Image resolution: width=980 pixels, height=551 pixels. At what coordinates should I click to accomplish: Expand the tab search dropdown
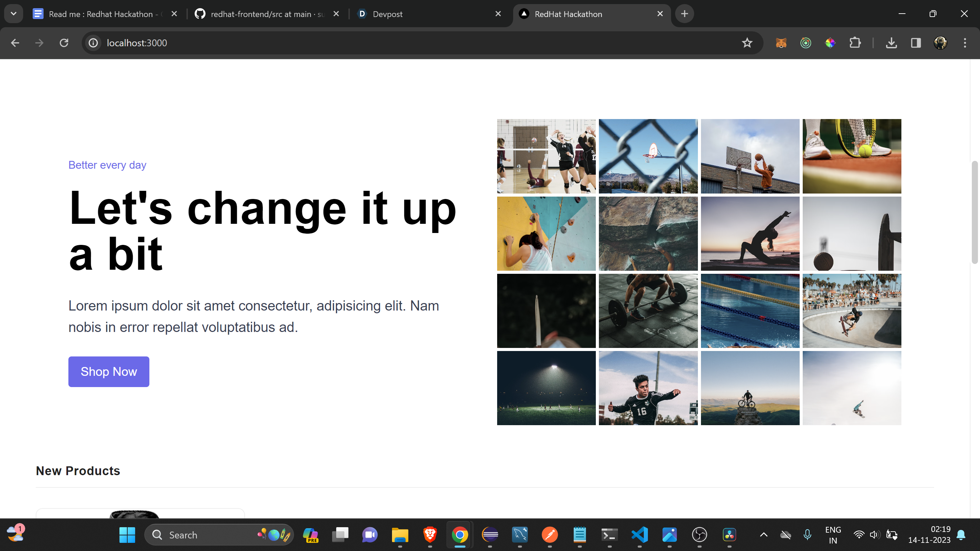14,14
